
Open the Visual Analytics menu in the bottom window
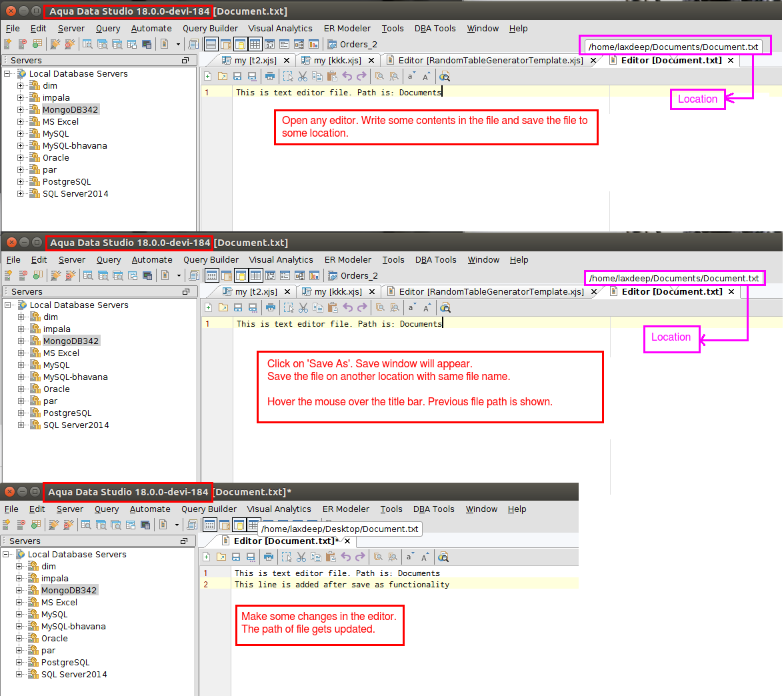[279, 509]
